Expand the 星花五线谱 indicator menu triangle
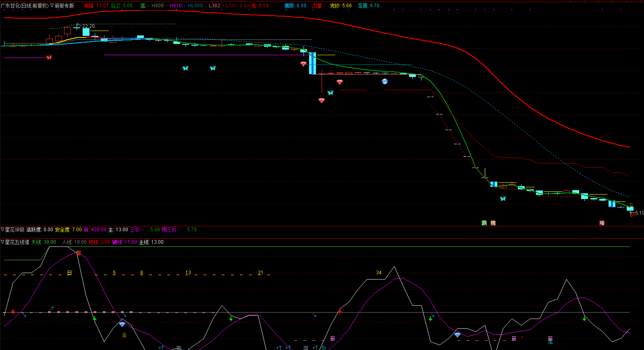The width and height of the screenshot is (644, 350). pyautogui.click(x=2, y=242)
